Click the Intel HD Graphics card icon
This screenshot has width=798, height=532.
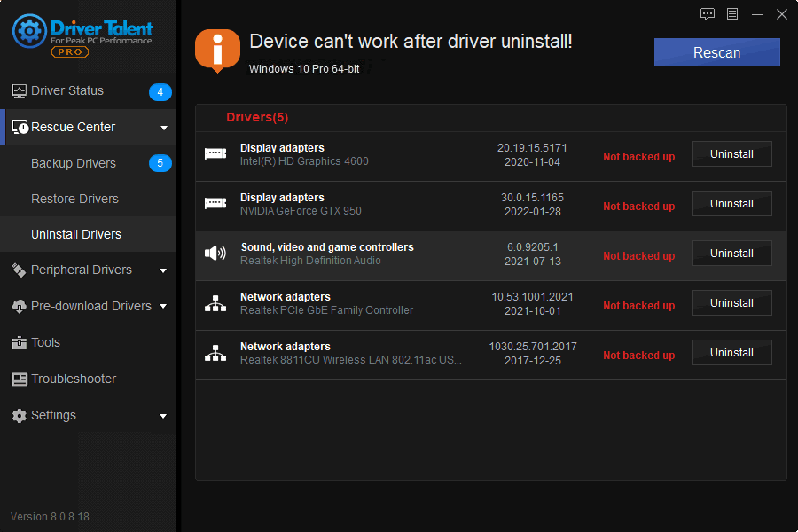(215, 153)
